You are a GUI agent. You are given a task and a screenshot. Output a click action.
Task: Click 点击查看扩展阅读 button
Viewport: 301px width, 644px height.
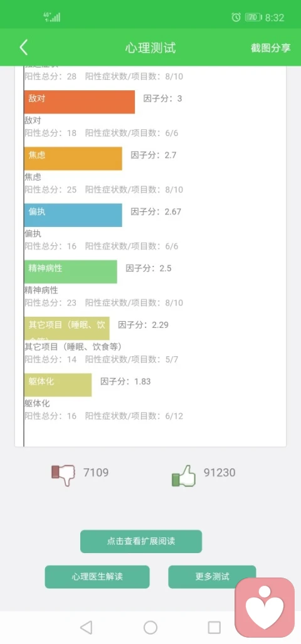(x=141, y=541)
